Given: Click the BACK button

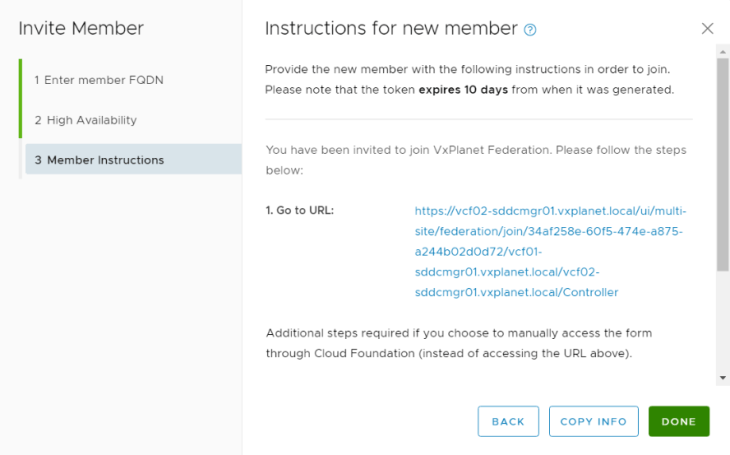Looking at the screenshot, I should [508, 421].
